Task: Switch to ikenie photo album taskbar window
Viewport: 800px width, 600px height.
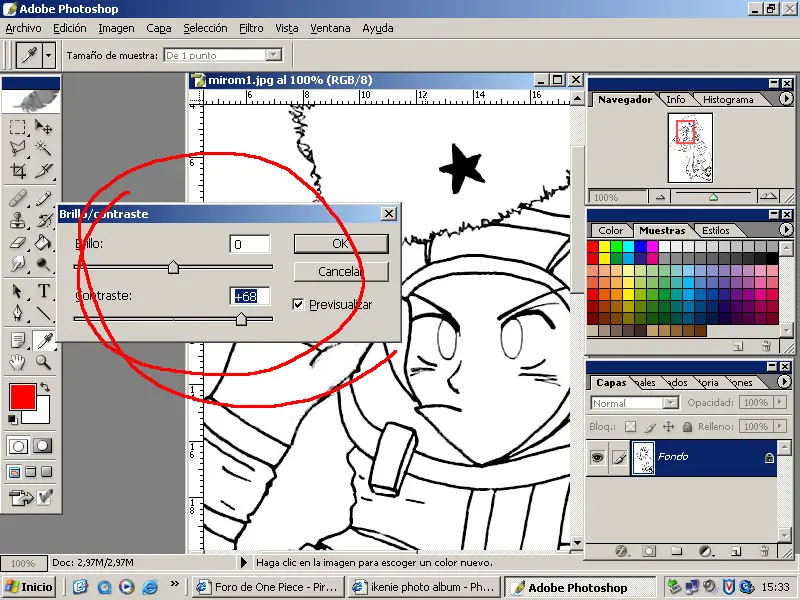Action: pyautogui.click(x=424, y=587)
